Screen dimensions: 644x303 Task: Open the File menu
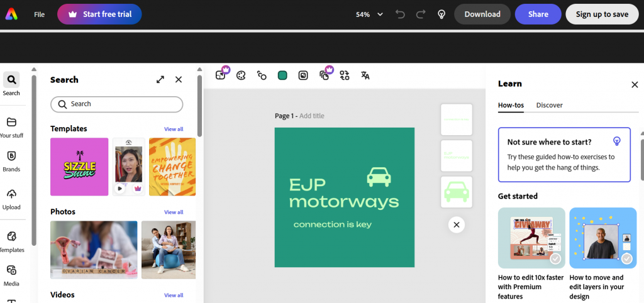click(x=40, y=14)
